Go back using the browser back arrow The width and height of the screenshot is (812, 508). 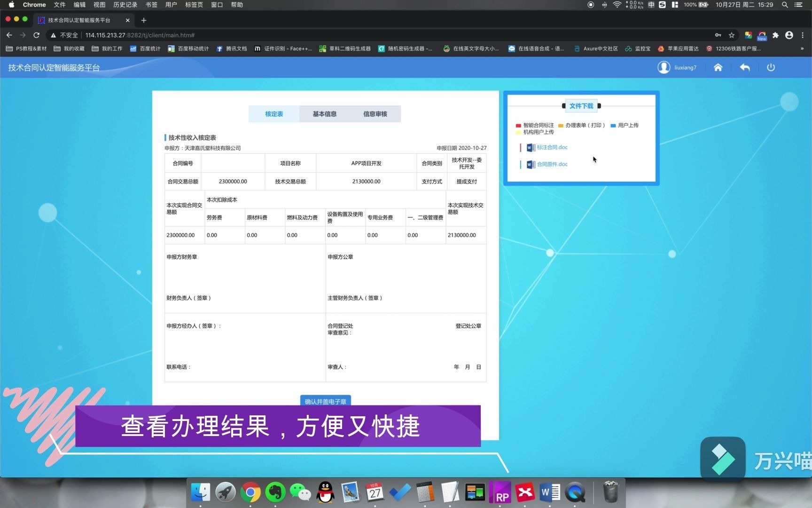click(x=9, y=35)
